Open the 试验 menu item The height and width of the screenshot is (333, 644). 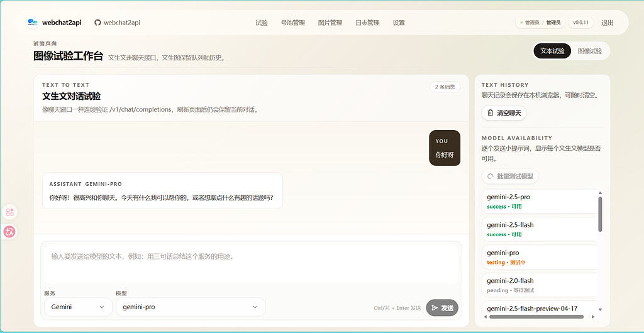(x=261, y=23)
